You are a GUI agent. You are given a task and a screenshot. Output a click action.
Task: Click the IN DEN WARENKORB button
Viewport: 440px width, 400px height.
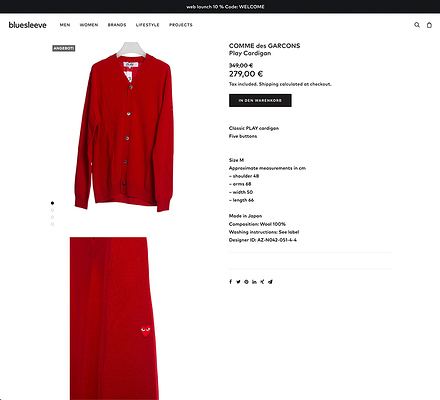pyautogui.click(x=260, y=100)
